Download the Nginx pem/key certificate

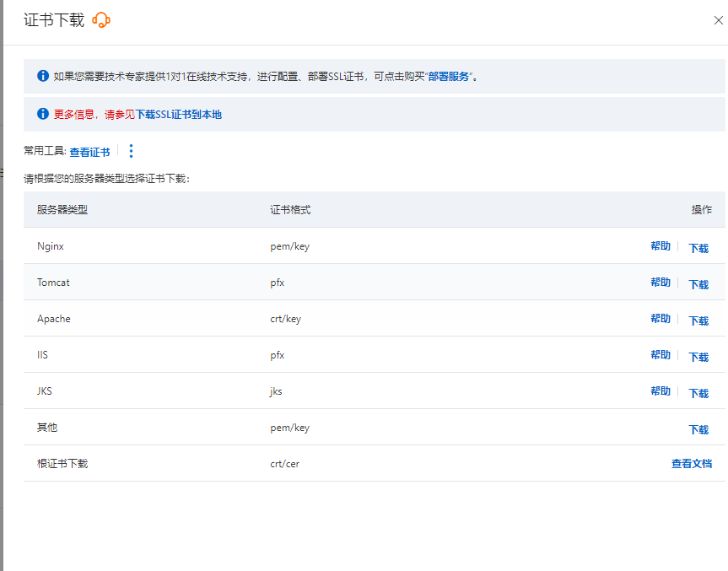(698, 248)
